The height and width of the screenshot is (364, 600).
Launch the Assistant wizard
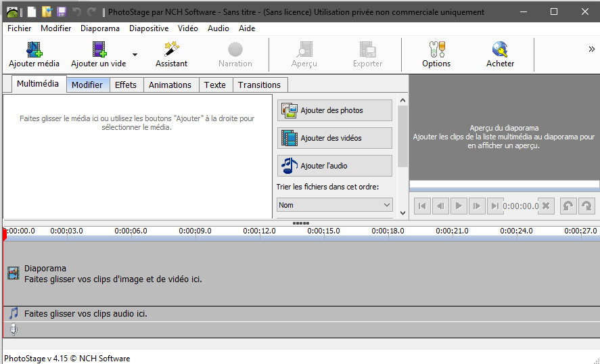pyautogui.click(x=171, y=55)
